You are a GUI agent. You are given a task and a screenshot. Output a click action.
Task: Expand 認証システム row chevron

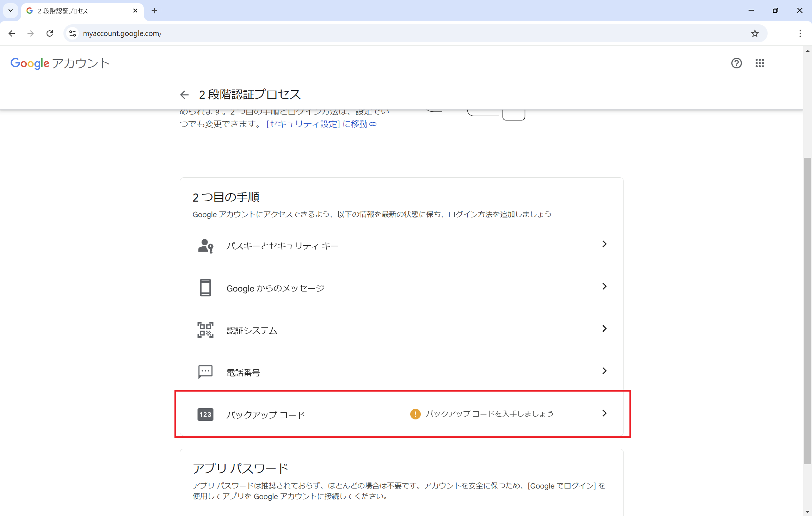pyautogui.click(x=604, y=328)
